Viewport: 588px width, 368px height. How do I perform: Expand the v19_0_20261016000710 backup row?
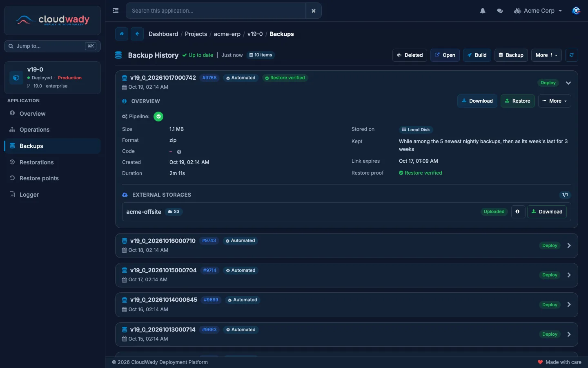(x=569, y=246)
